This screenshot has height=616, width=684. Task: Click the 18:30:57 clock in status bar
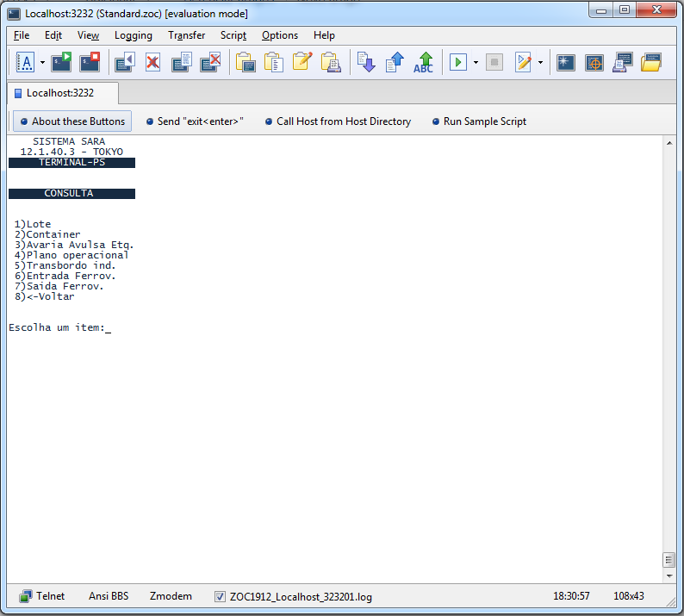571,596
